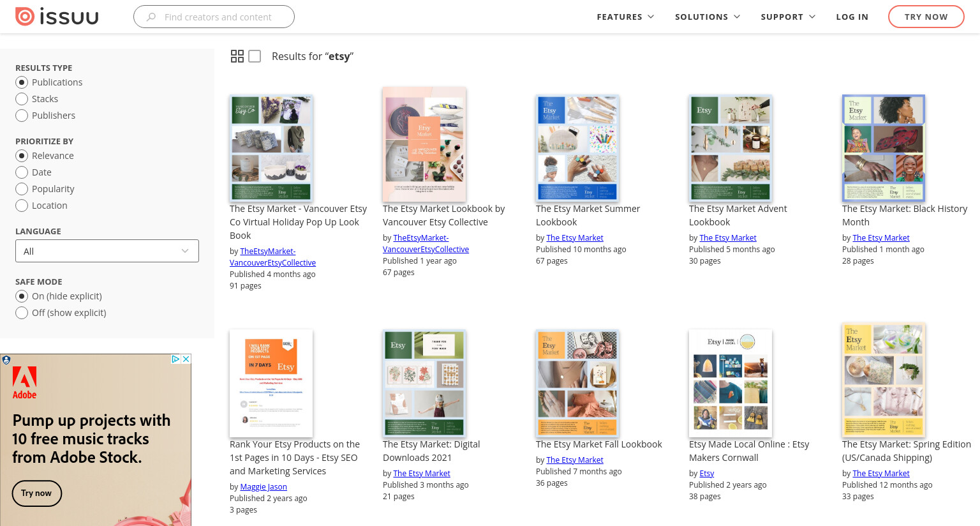Image resolution: width=980 pixels, height=526 pixels.
Task: Open Rank Your Etsy Products cover thumbnail
Action: point(271,383)
